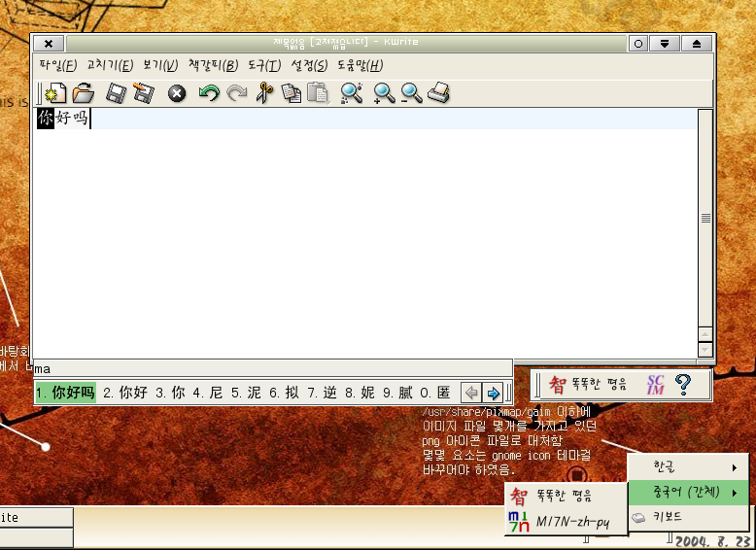Save the document using the floppy icon
Image resolution: width=756 pixels, height=550 pixels.
[x=116, y=93]
